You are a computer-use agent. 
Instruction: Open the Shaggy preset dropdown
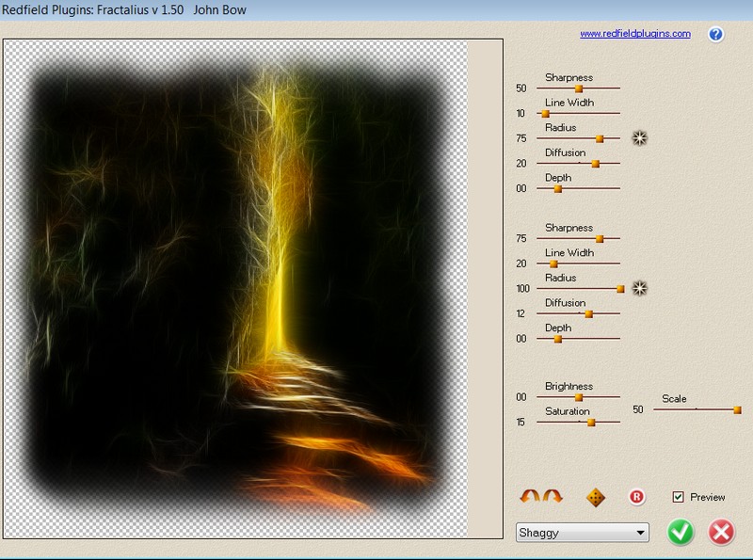pyautogui.click(x=582, y=533)
